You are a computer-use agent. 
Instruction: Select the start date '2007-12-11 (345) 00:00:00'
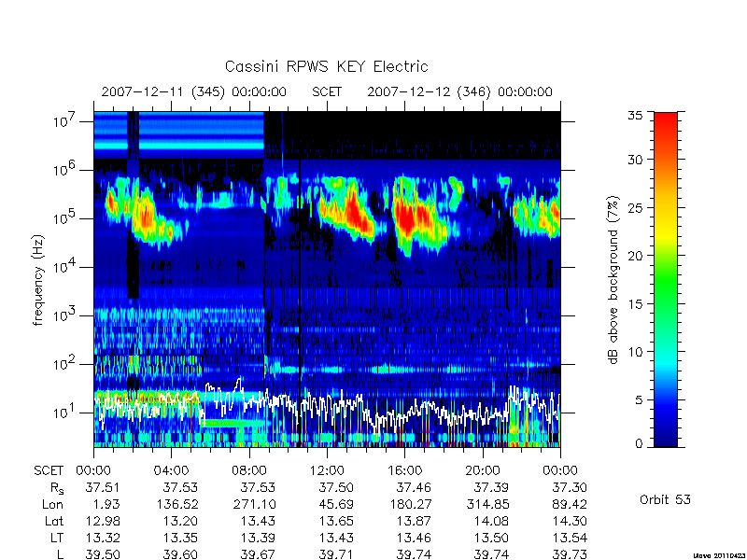point(194,91)
